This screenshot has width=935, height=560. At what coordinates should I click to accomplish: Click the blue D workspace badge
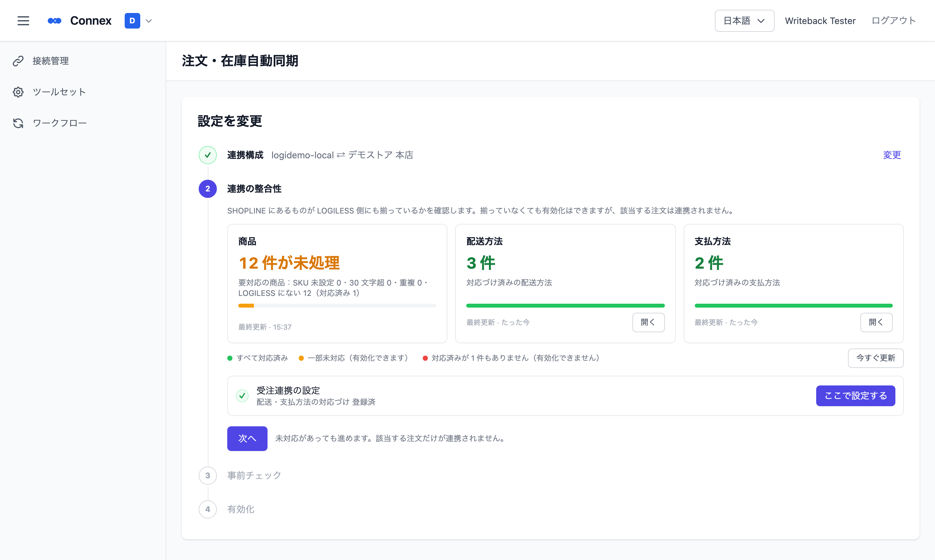(132, 21)
